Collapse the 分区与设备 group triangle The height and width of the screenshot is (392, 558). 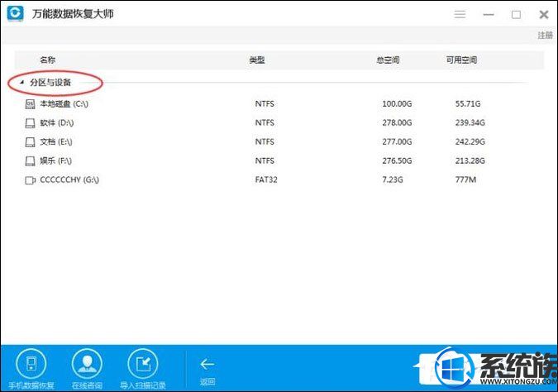[21, 82]
